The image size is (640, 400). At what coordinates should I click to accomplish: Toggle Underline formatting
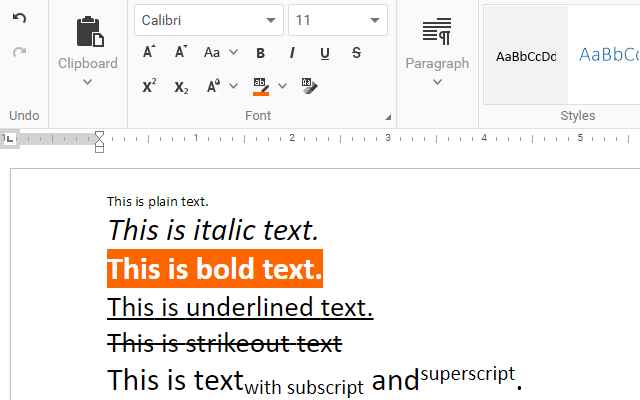(325, 53)
